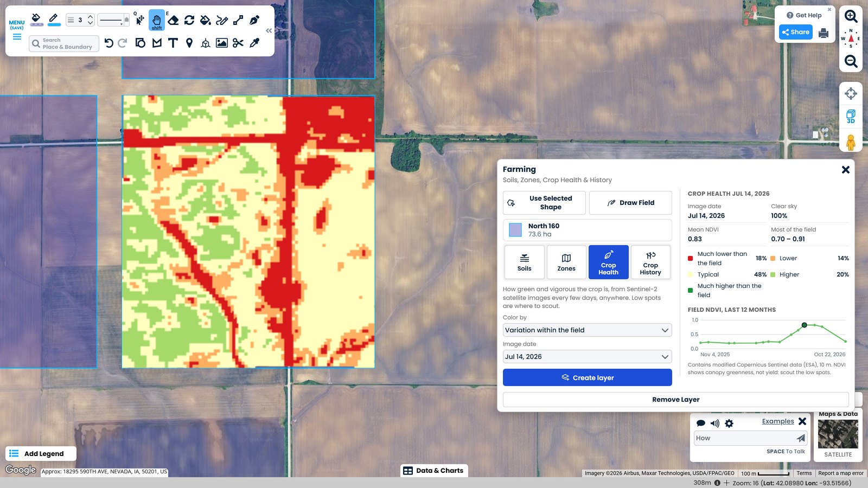Click the rotate/refresh arrows tool
This screenshot has width=868, height=488.
[x=189, y=20]
